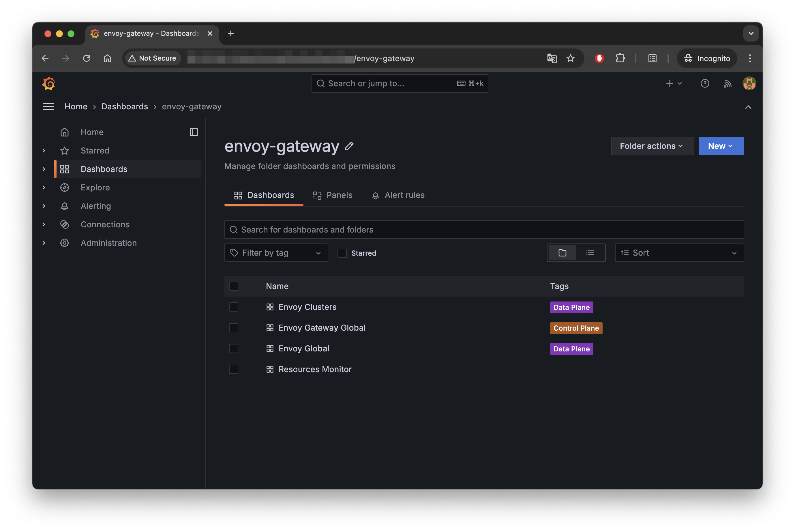Screen dimensions: 795x532
Task: Click the browser reload icon
Action: (x=87, y=58)
